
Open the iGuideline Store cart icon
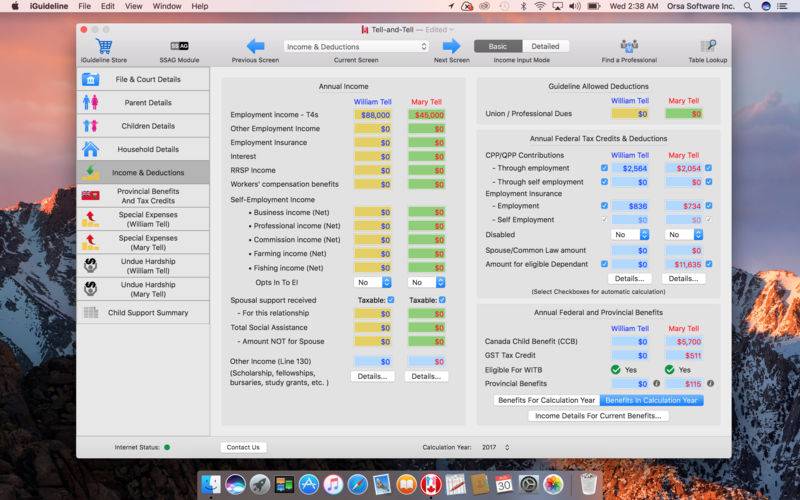(x=104, y=46)
